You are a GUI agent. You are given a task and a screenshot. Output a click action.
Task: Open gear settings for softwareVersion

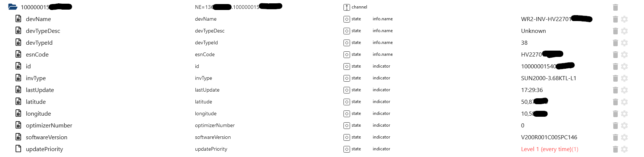tap(624, 137)
